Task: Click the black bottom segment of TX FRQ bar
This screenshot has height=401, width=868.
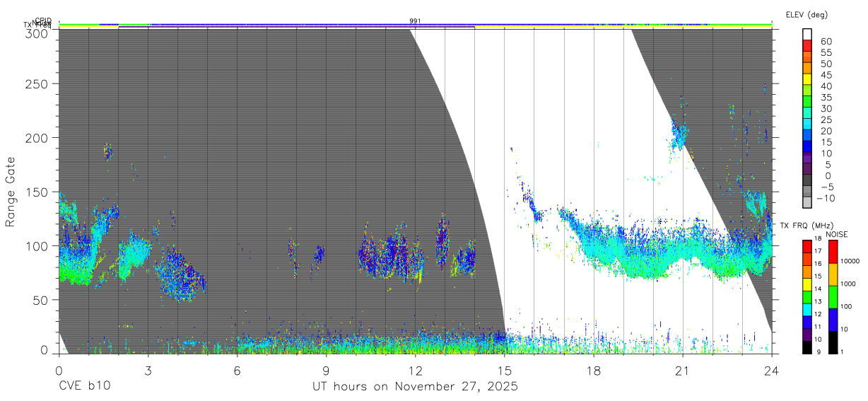Action: 807,347
